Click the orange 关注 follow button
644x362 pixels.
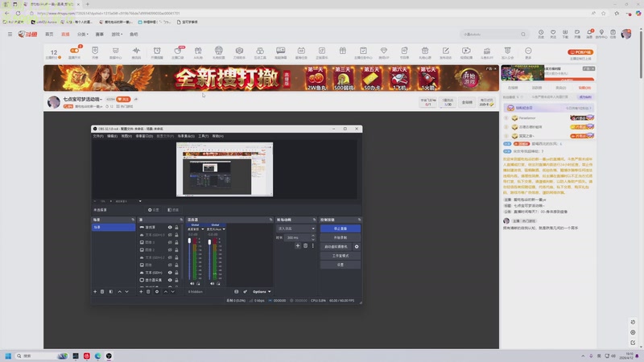123,99
